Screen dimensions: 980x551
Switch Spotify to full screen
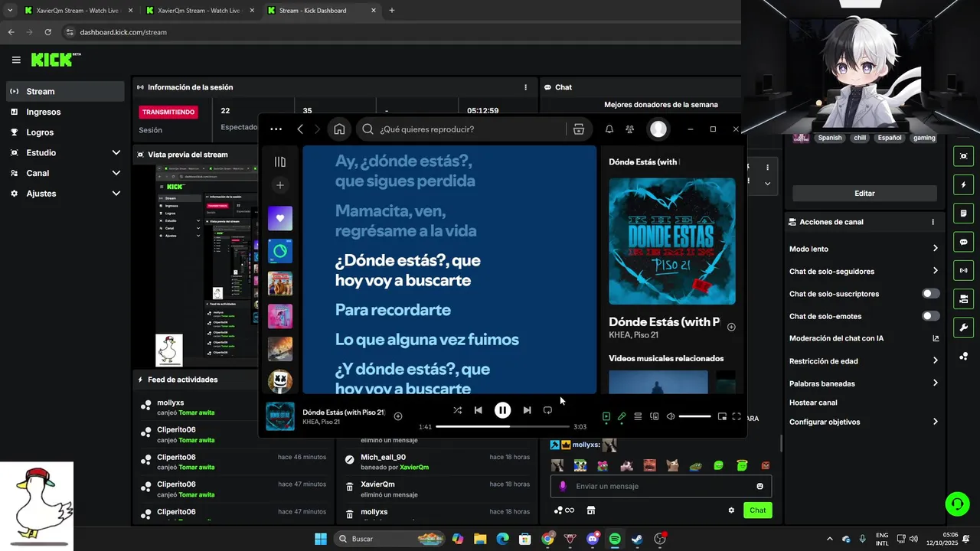(737, 417)
